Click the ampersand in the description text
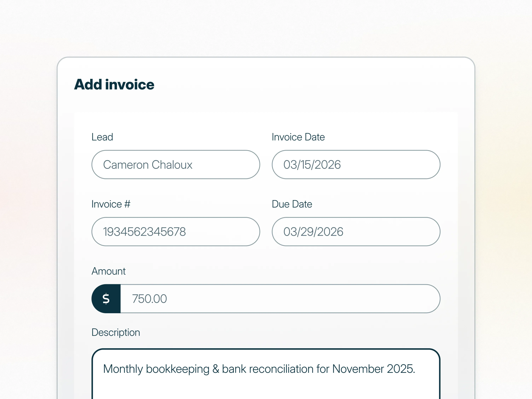This screenshot has height=399, width=532. coord(216,369)
